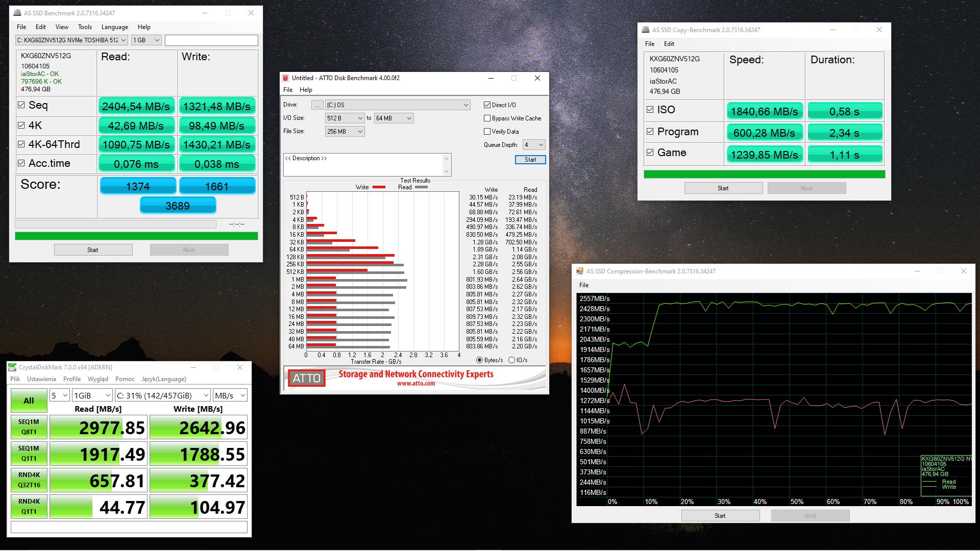Click the AS SSD Benchmark title bar icon

pos(17,13)
